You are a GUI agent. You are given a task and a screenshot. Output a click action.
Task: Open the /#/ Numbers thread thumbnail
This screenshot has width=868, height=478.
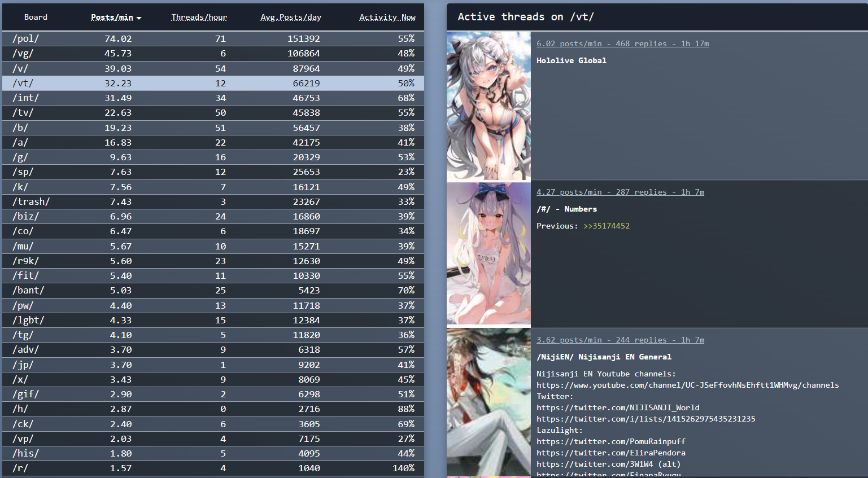488,255
